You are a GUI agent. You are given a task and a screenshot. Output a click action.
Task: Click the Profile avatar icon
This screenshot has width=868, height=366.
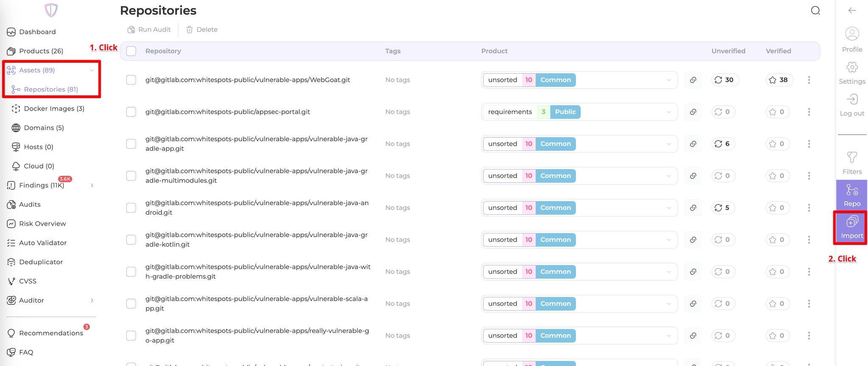pos(852,34)
